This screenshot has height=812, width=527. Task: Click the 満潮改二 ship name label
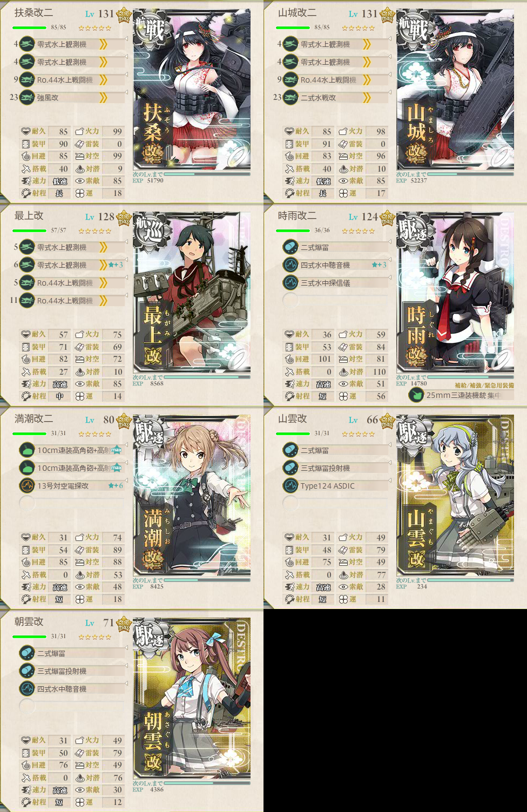click(x=33, y=418)
